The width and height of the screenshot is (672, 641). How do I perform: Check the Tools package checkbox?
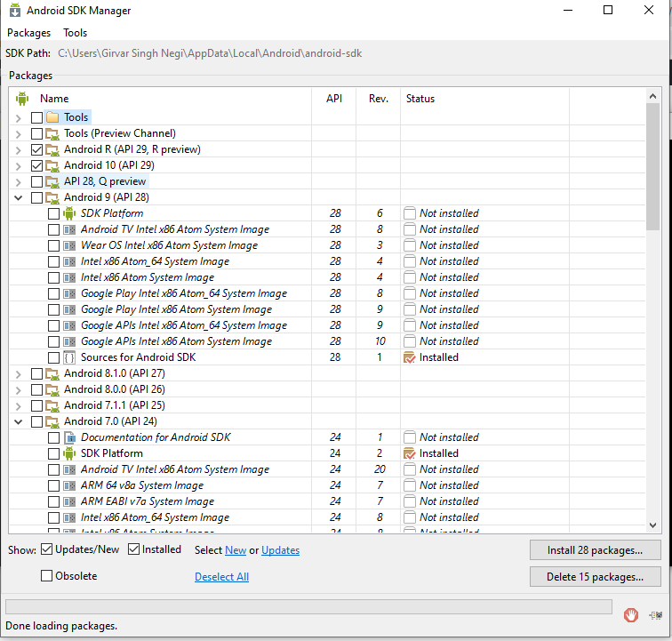36,117
